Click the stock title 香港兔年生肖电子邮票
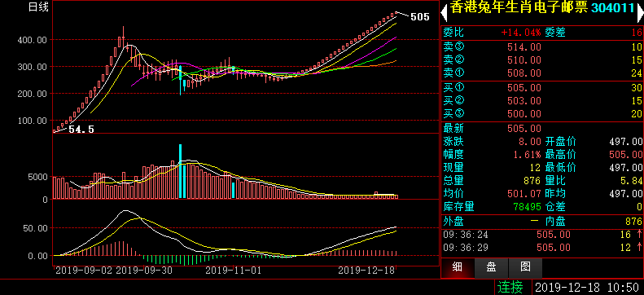 pos(519,8)
